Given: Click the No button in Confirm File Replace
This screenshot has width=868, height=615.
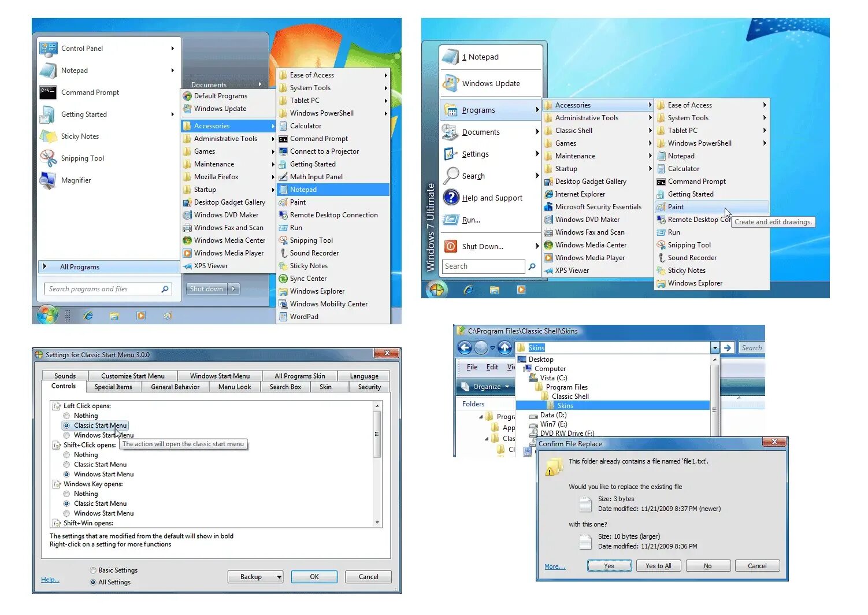Looking at the screenshot, I should [x=708, y=566].
